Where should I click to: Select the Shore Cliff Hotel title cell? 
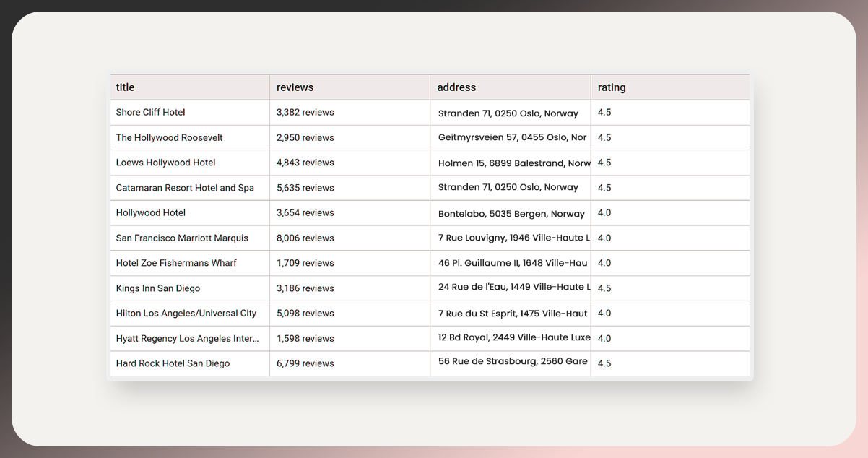click(151, 113)
